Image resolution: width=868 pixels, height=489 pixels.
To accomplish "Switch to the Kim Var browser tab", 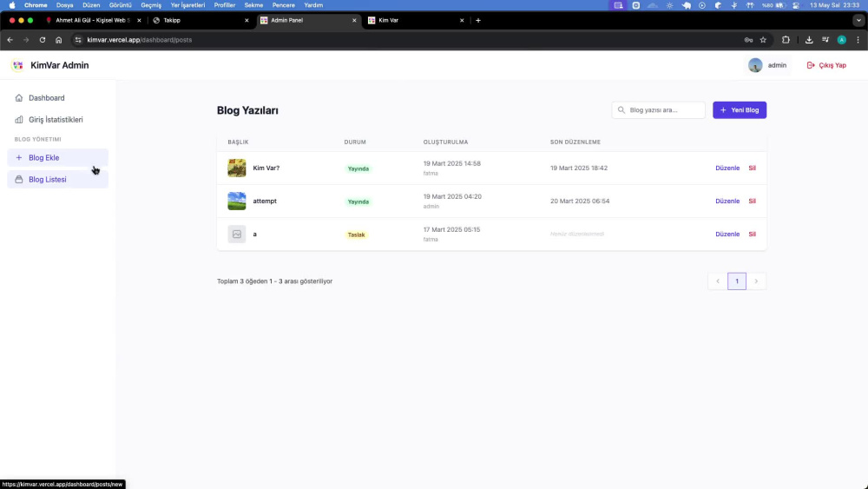I will pyautogui.click(x=415, y=21).
